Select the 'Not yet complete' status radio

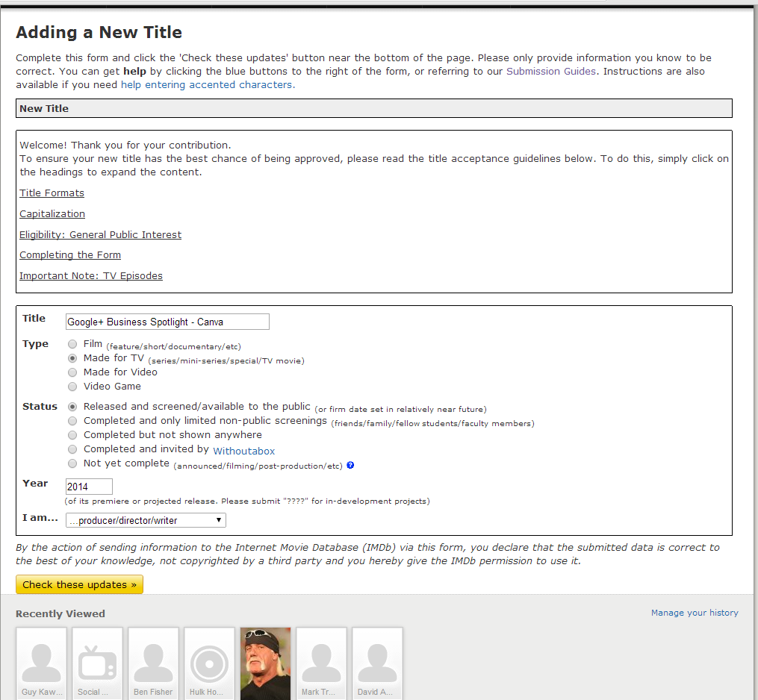72,463
